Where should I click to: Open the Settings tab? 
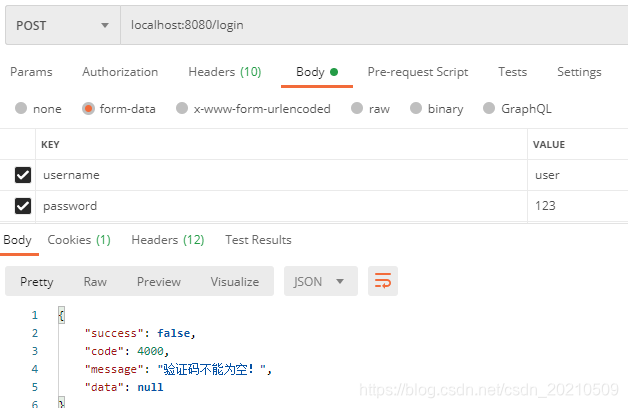pos(579,72)
